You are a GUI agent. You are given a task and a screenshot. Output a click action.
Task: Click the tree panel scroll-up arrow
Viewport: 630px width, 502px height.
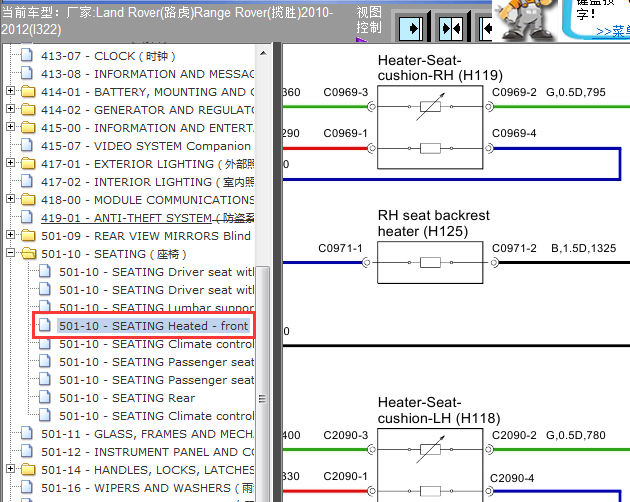(263, 53)
